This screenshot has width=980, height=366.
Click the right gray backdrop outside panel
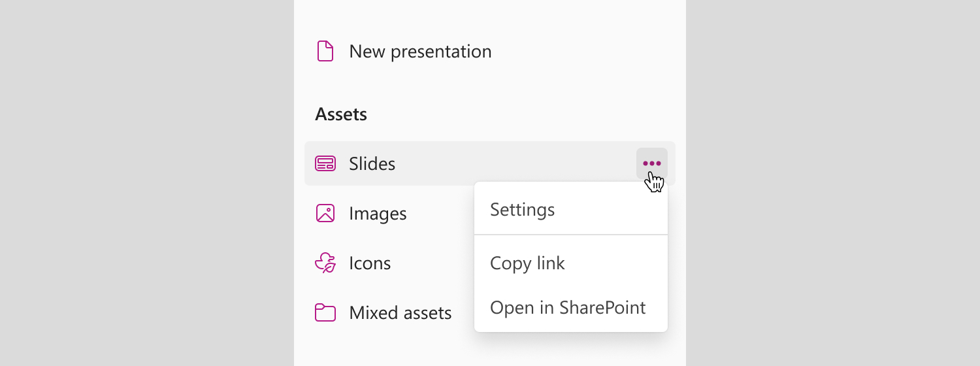tap(833, 183)
